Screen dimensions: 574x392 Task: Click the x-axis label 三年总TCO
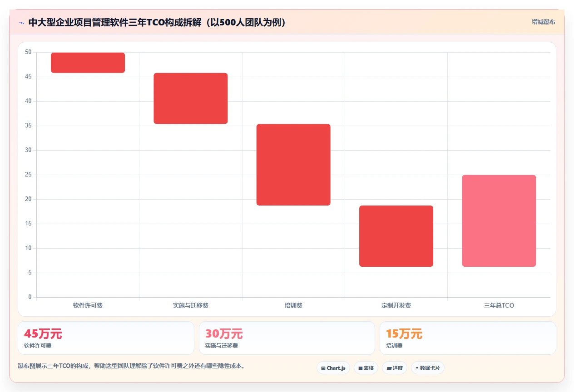click(499, 305)
